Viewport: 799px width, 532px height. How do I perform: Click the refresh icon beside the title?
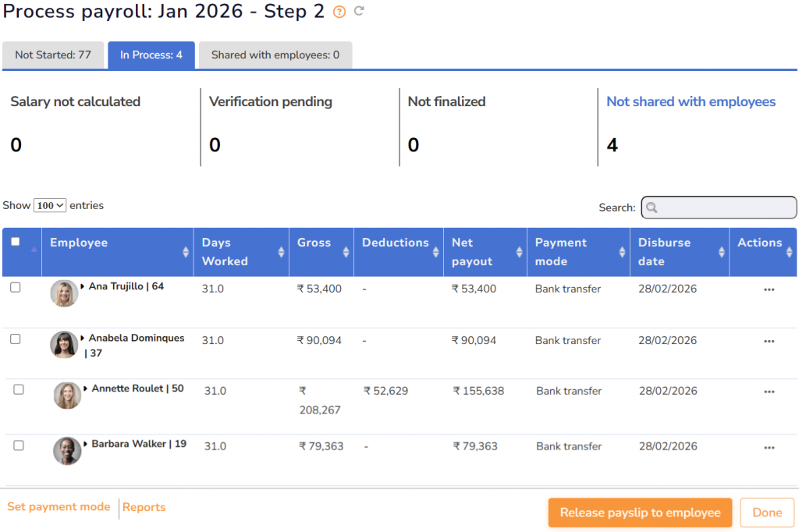[x=359, y=11]
